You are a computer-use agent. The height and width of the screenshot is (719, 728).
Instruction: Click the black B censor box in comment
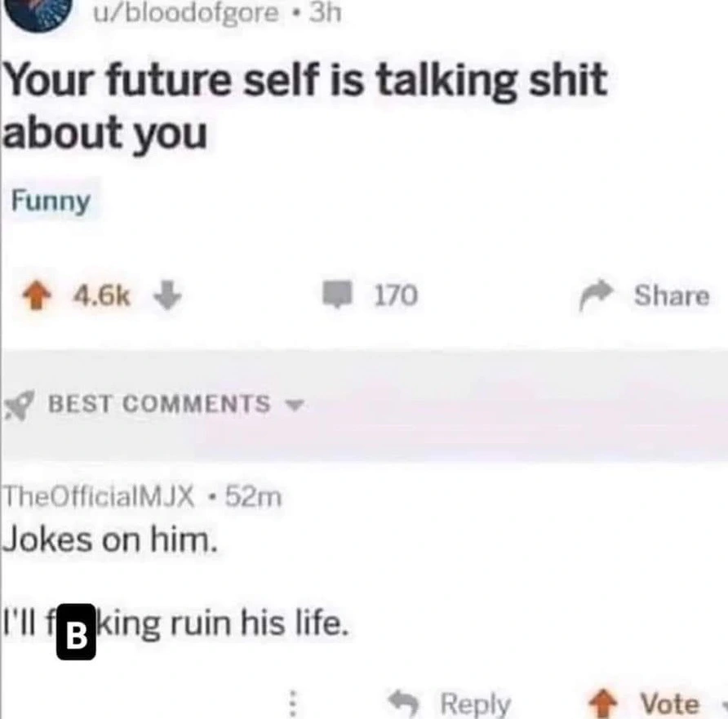click(76, 632)
